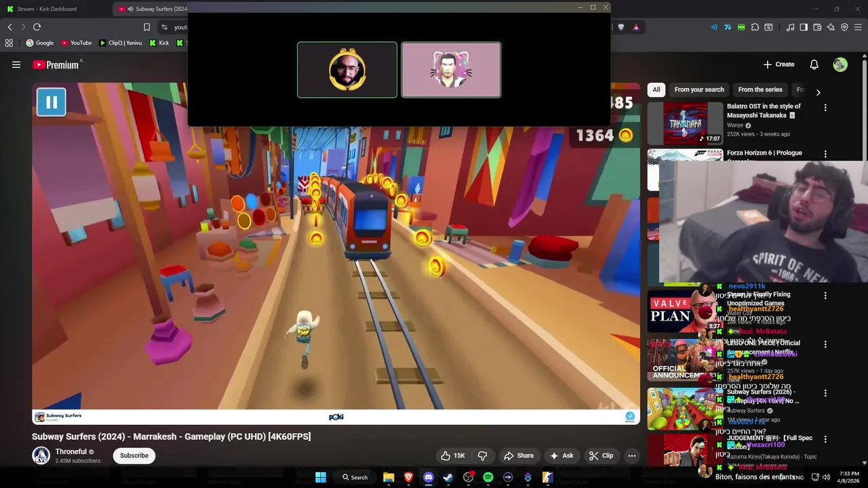
Task: Open the browser extensions puzzle icon
Action: pos(755,27)
